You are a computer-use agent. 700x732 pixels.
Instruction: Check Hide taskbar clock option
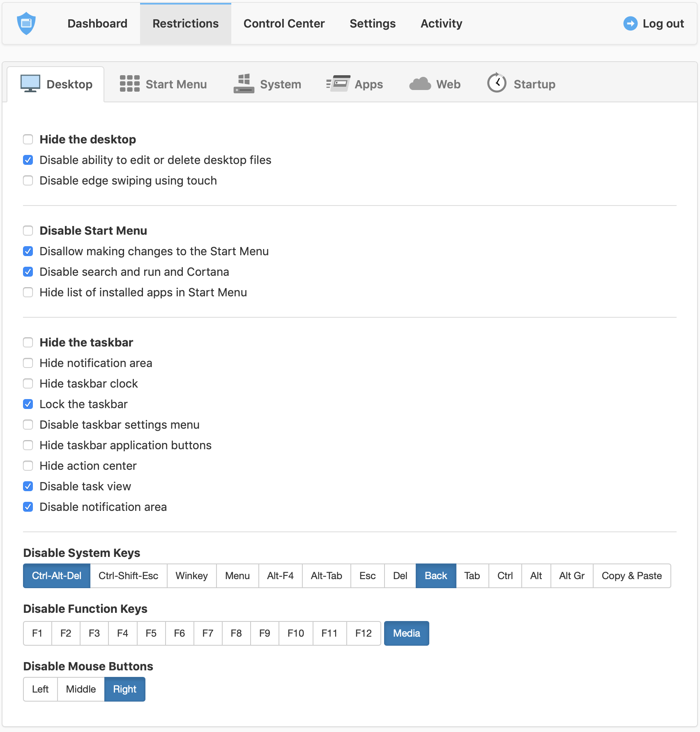point(28,383)
